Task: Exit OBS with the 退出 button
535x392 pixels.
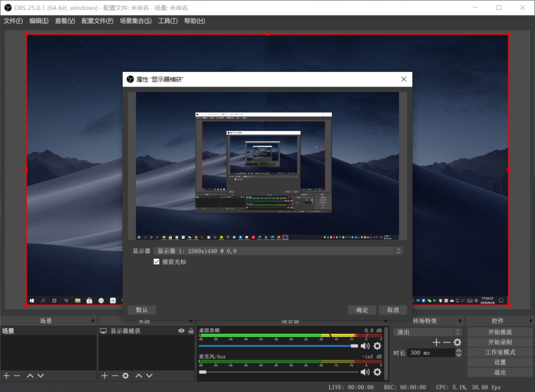Action: (500, 372)
